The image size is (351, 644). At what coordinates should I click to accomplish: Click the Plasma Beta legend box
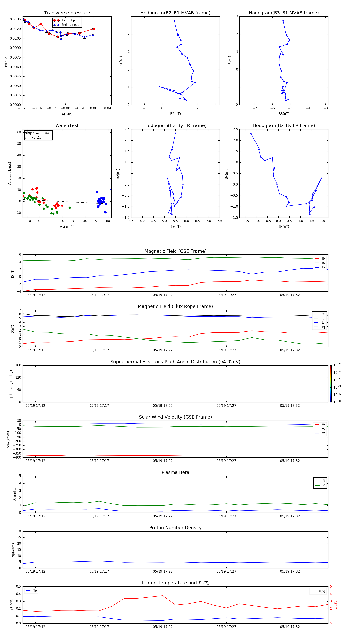click(x=320, y=483)
